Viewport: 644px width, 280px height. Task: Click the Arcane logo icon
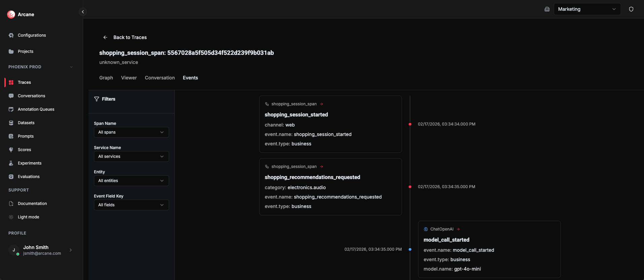[x=11, y=14]
